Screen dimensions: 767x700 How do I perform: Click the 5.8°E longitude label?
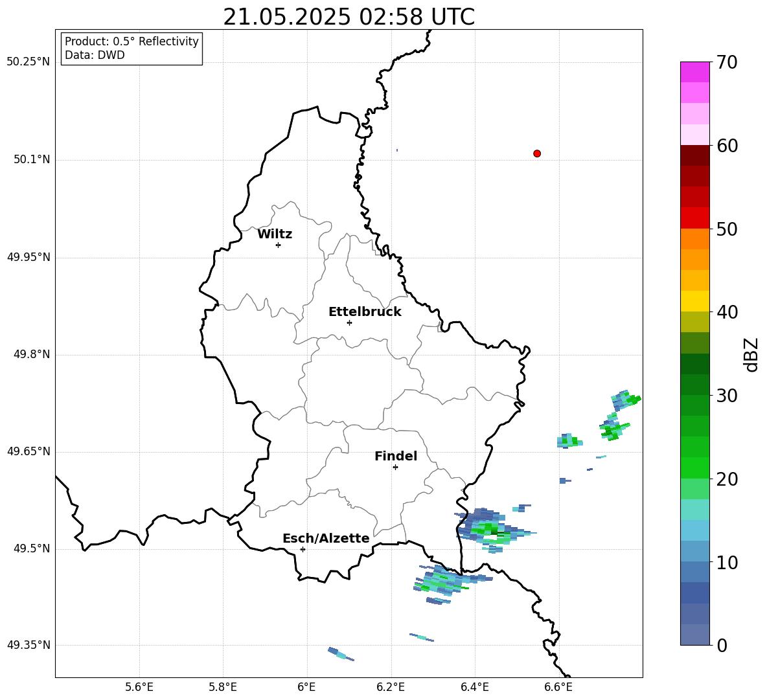(x=223, y=688)
